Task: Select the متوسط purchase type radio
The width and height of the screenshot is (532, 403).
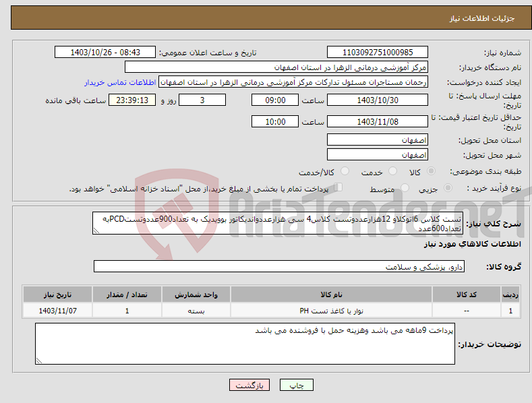Action: (x=405, y=187)
